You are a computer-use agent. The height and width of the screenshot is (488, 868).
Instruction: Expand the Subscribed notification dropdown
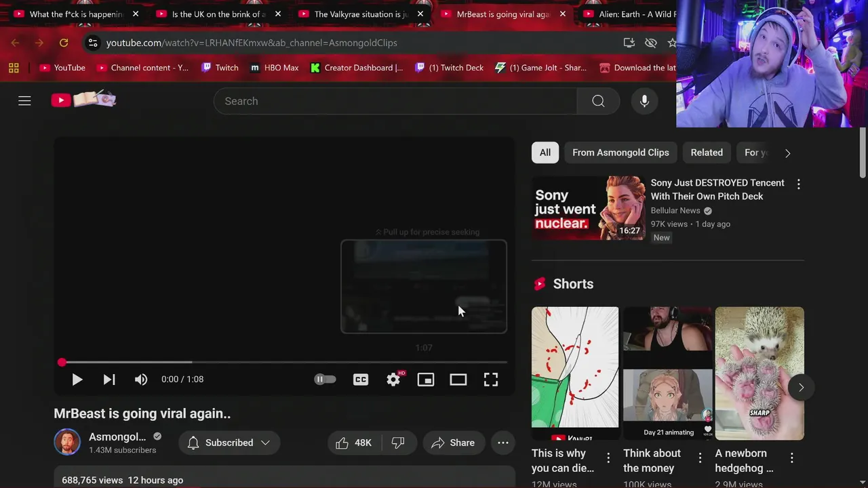(229, 443)
